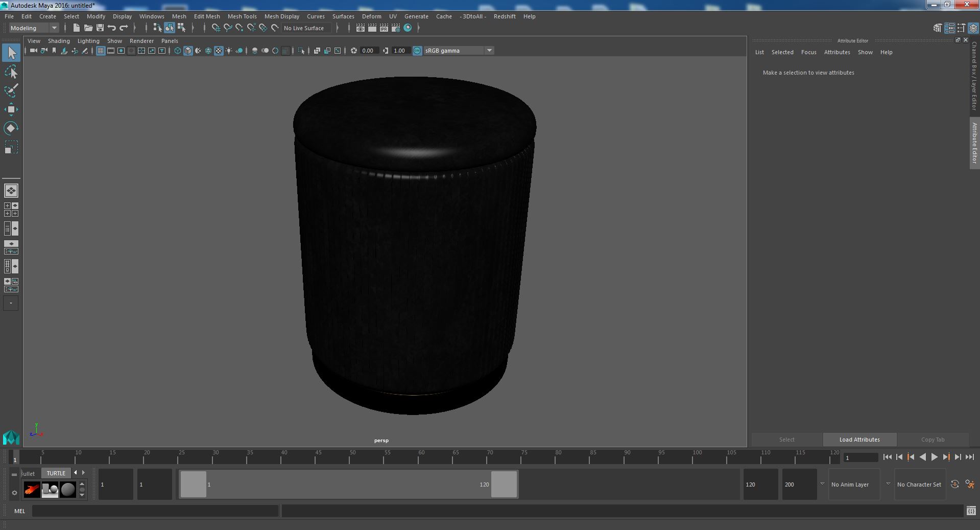The width and height of the screenshot is (980, 530).
Task: Play the animation backward
Action: pos(922,457)
